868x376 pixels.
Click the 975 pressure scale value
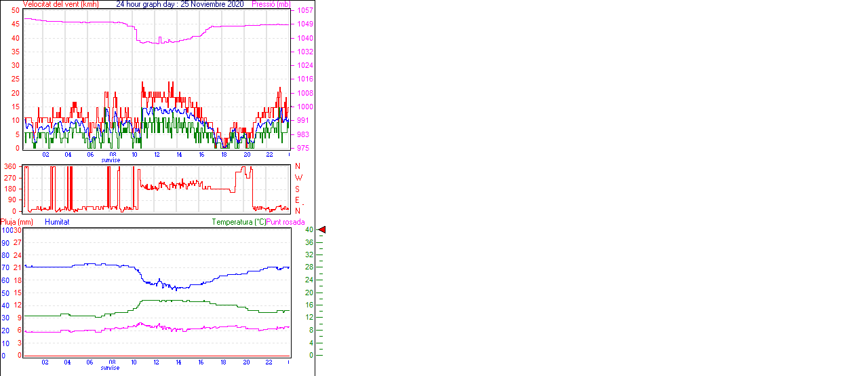(x=302, y=148)
